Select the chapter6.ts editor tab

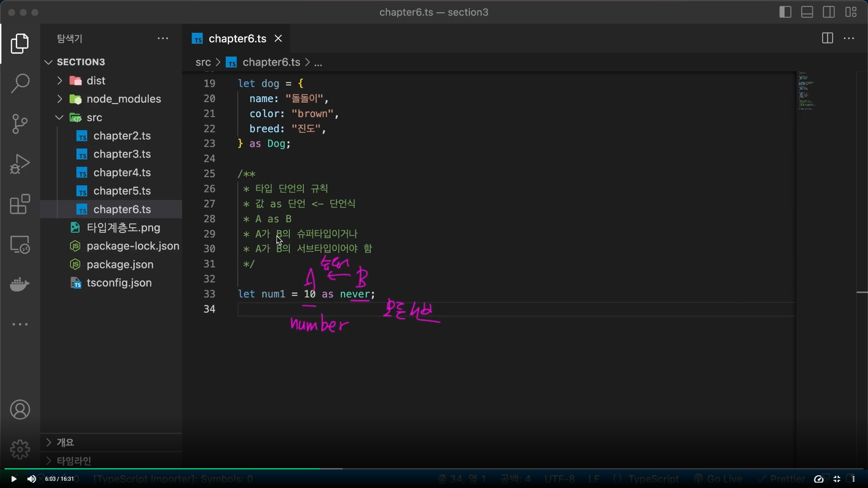[237, 39]
